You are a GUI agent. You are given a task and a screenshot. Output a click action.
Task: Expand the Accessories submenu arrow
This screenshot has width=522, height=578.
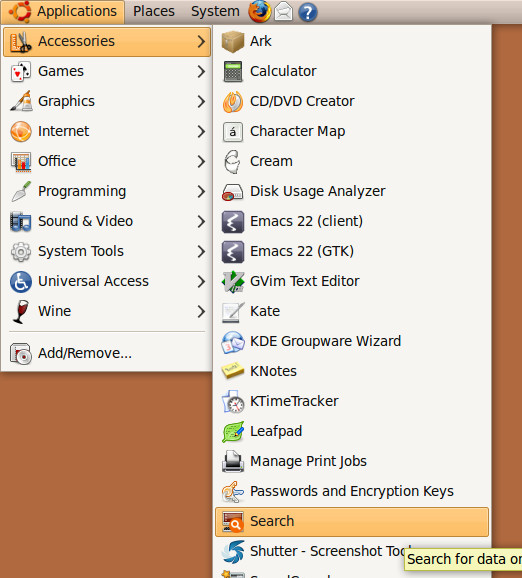(x=201, y=41)
